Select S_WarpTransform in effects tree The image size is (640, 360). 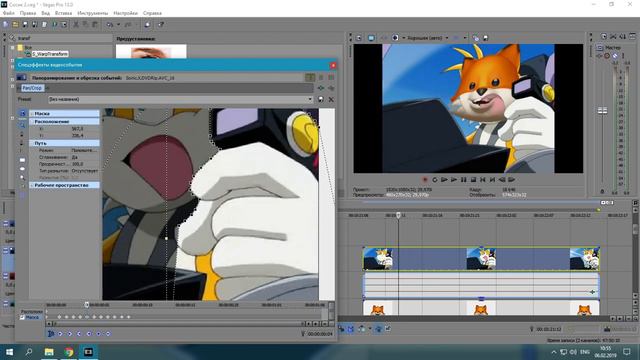tap(50, 54)
